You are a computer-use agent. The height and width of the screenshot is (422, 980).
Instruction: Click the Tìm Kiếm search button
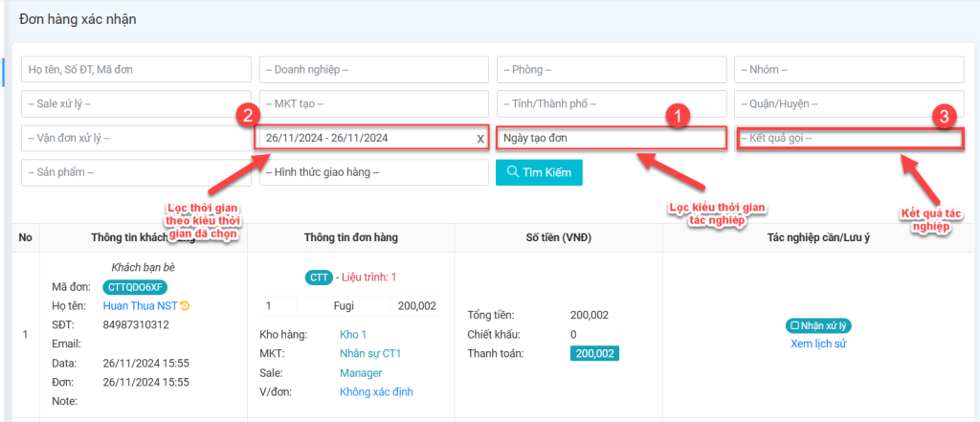click(x=539, y=172)
